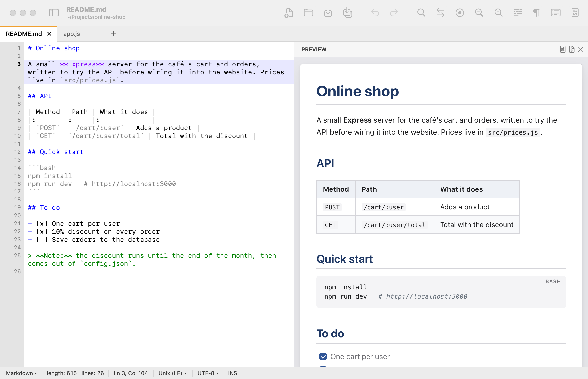Screen dimensions: 588x379
Task: Click the '> **Note:**' blockquote line in the editor
Action: pos(152,260)
